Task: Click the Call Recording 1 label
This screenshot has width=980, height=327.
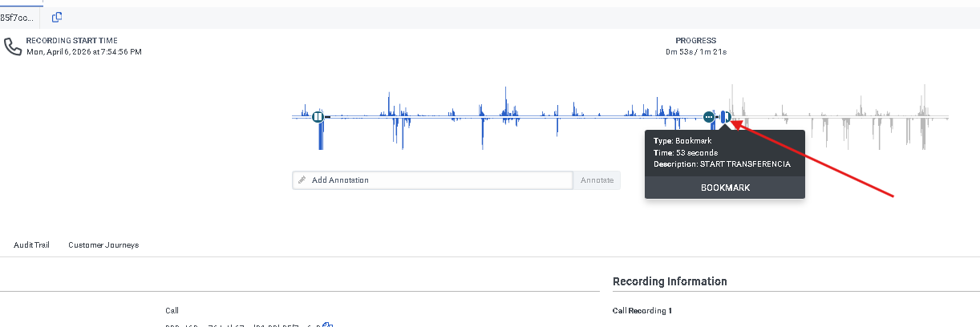Action: tap(642, 310)
